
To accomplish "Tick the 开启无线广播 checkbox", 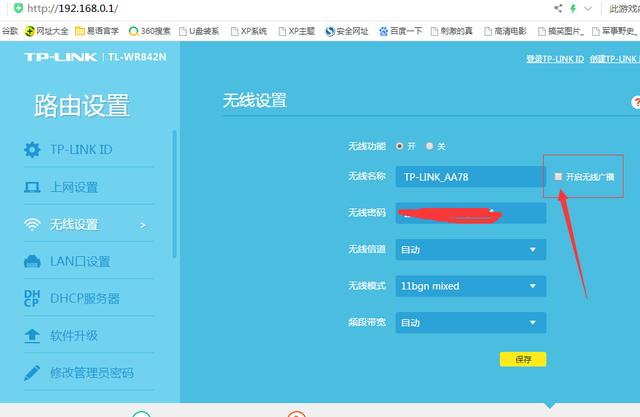I will (558, 176).
